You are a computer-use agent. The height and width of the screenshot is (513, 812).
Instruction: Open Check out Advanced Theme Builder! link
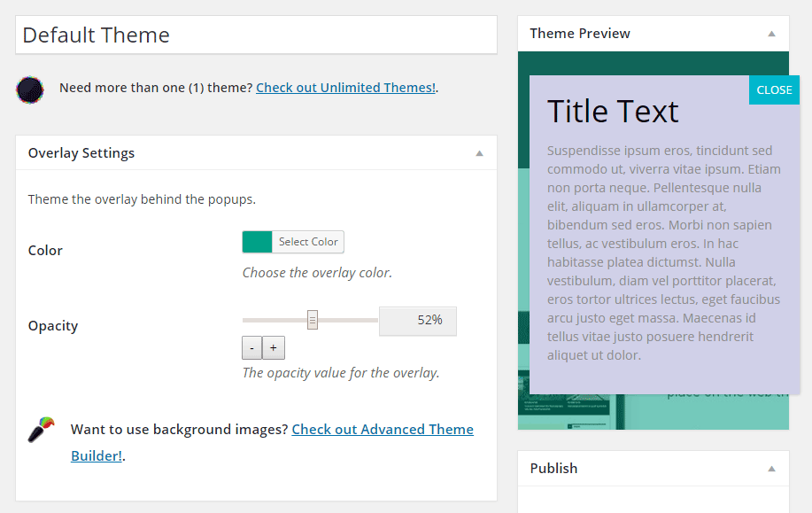(382, 429)
